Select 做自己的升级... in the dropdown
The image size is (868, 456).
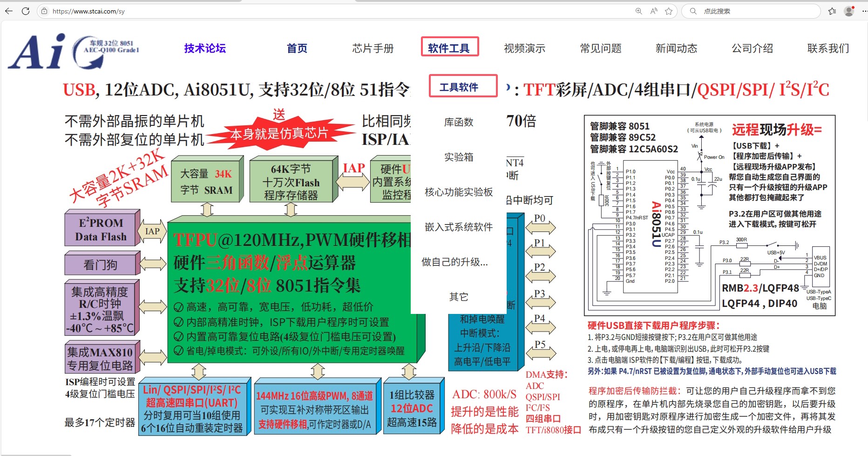pyautogui.click(x=455, y=262)
